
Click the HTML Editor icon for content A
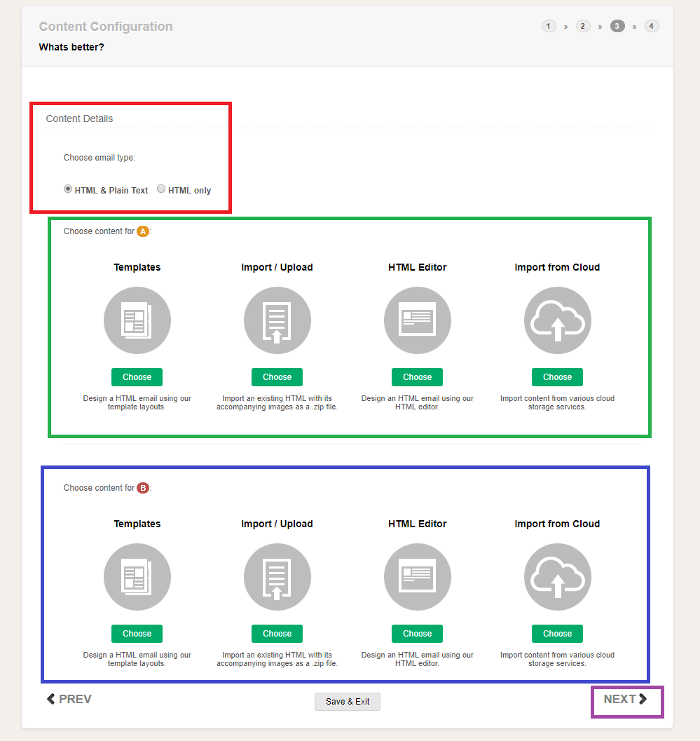tap(418, 320)
